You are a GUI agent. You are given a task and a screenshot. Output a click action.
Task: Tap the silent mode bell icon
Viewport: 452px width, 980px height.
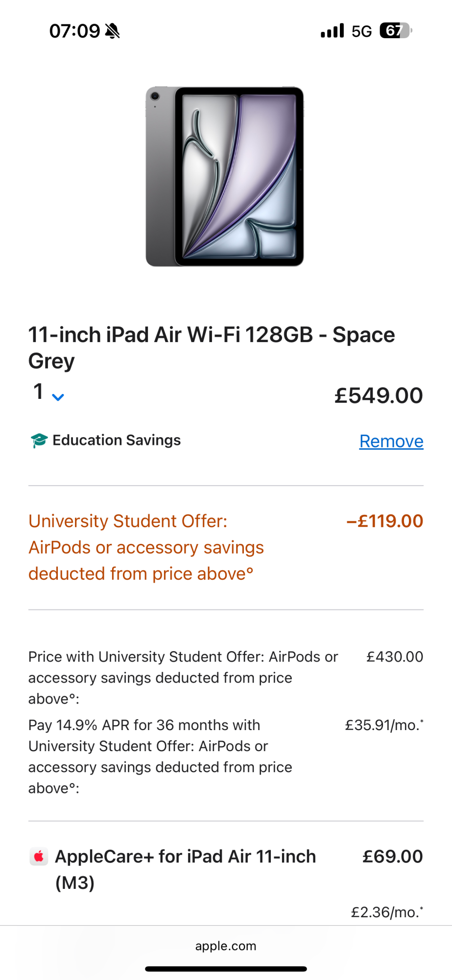pyautogui.click(x=112, y=31)
